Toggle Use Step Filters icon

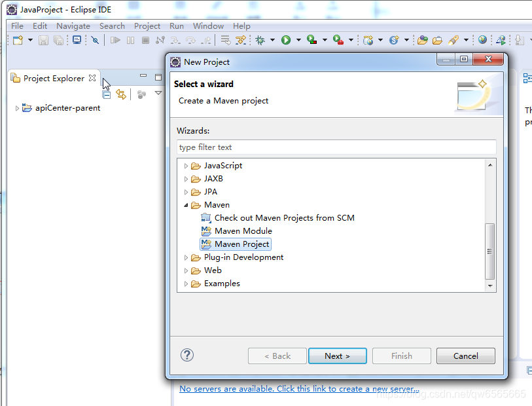[241, 40]
